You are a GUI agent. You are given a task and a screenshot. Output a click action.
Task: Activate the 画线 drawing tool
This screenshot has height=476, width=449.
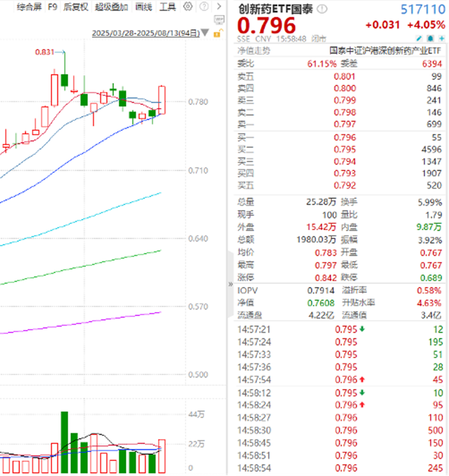click(x=143, y=7)
